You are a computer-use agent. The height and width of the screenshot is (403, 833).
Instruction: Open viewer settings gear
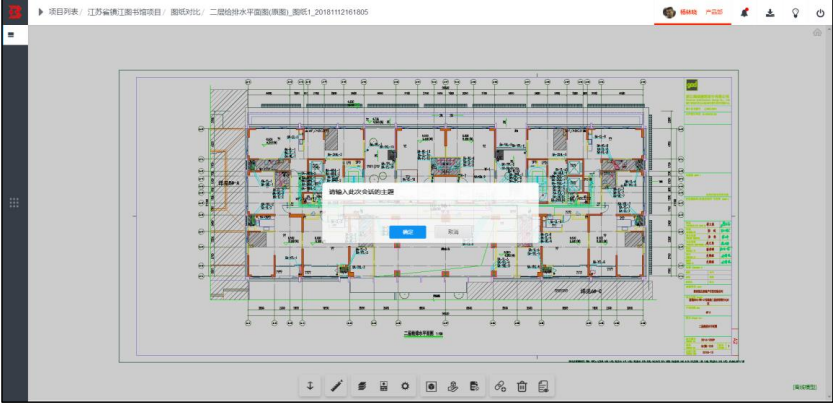pos(405,387)
